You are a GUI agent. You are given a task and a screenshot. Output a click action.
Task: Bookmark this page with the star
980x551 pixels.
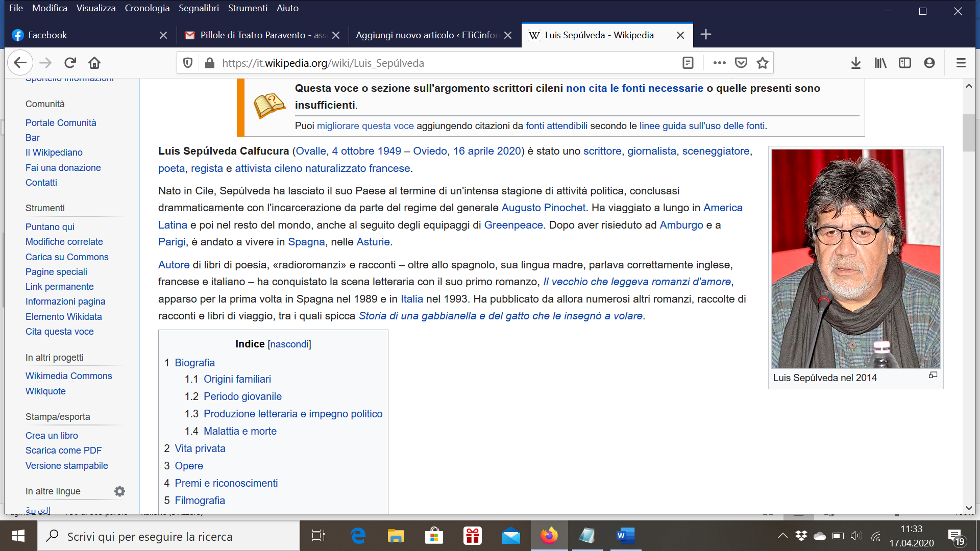coord(763,63)
